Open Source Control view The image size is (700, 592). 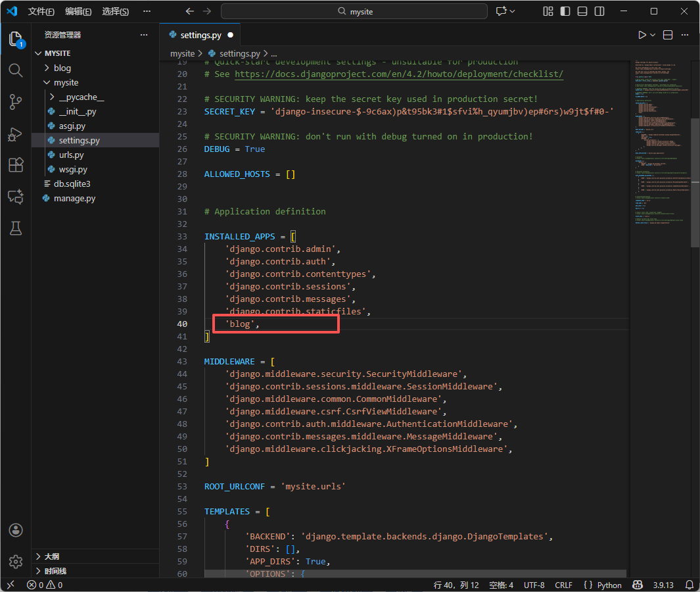click(16, 102)
